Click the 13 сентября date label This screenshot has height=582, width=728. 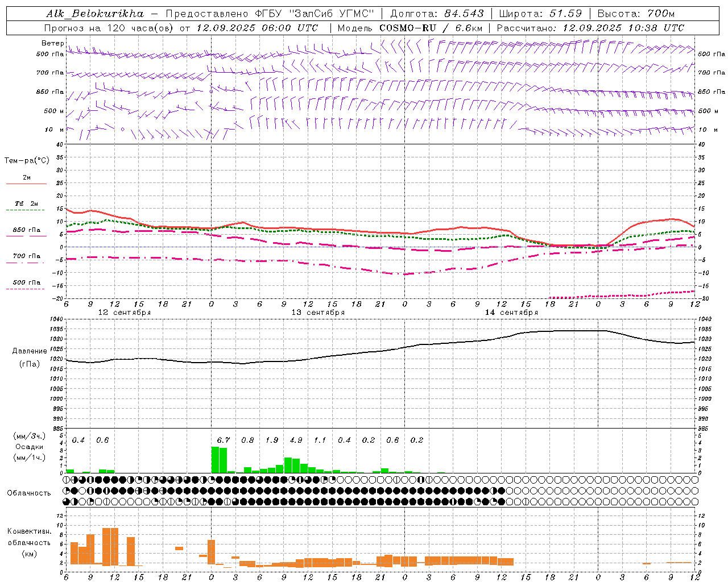[318, 313]
